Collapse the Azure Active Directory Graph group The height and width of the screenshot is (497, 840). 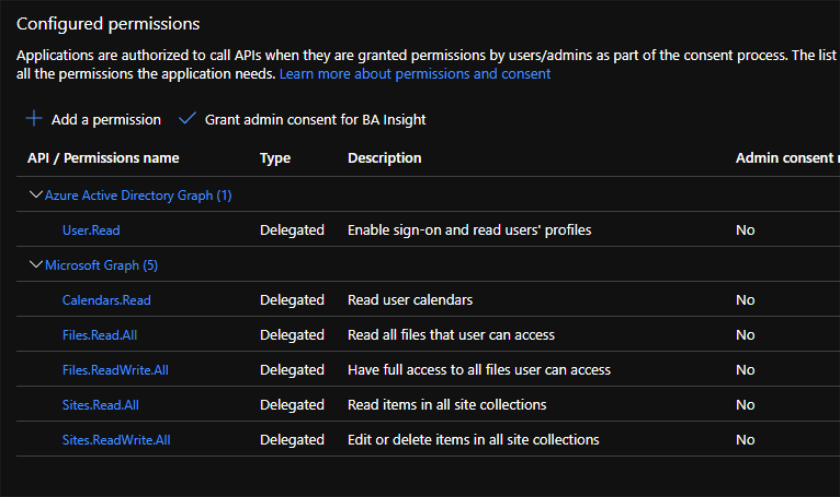pyautogui.click(x=36, y=195)
